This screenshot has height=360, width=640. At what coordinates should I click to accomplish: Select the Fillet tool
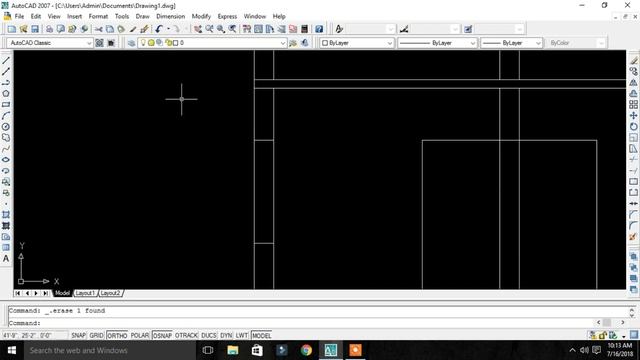click(x=633, y=225)
